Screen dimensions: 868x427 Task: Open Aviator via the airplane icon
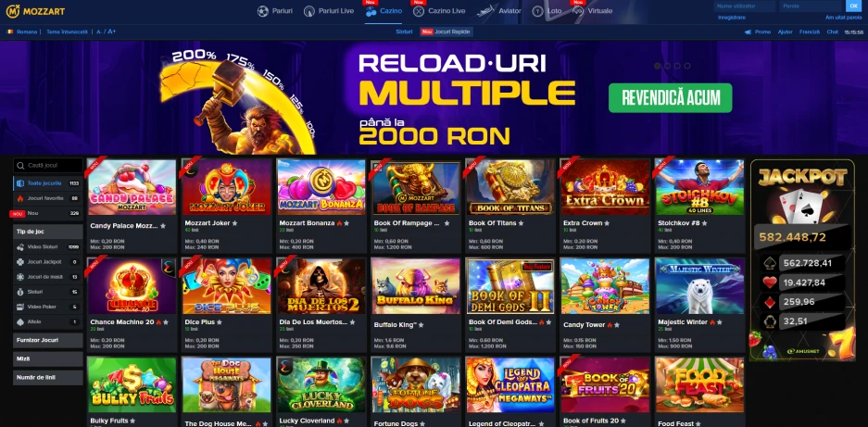point(485,10)
